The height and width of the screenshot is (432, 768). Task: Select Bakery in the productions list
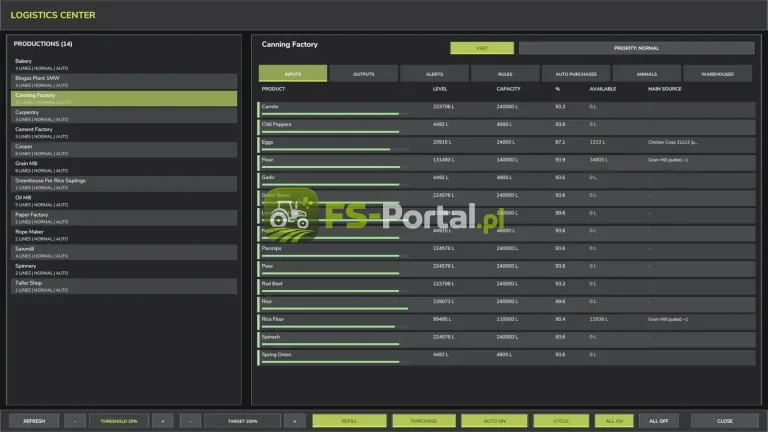[124, 64]
